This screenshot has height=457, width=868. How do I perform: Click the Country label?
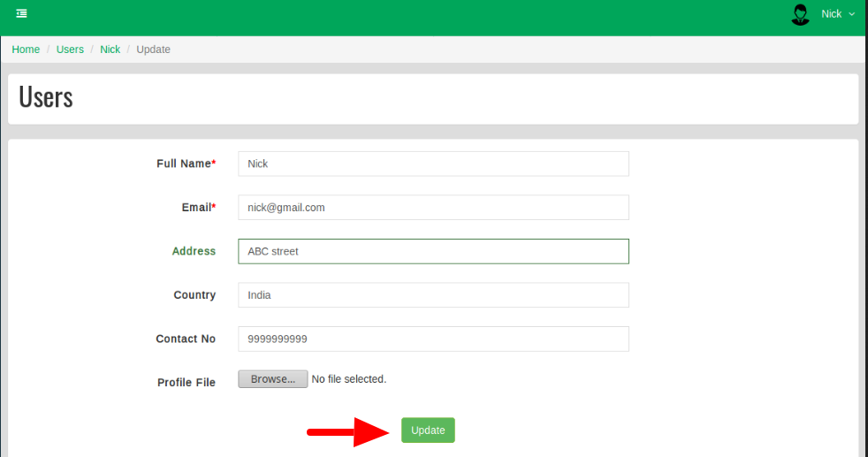(x=194, y=295)
